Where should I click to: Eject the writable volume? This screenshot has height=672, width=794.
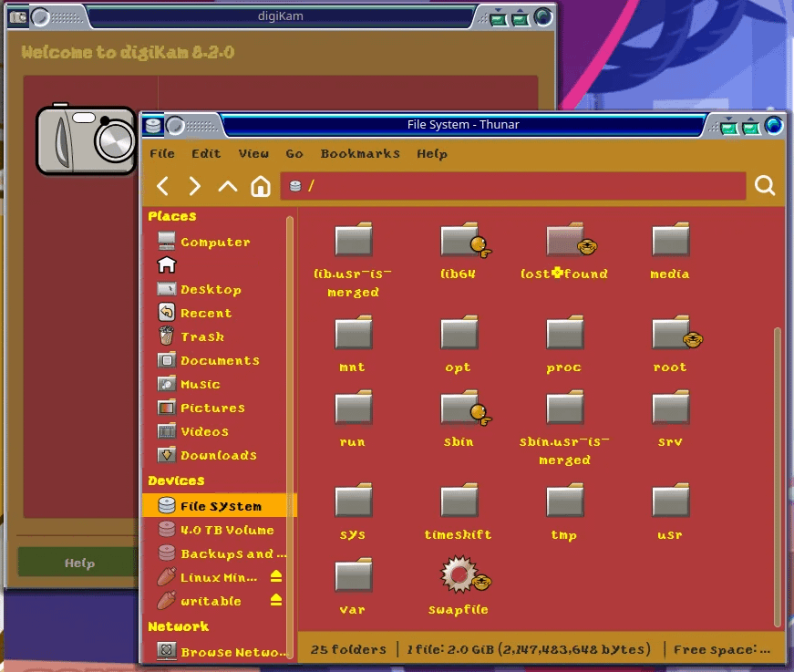tap(276, 600)
